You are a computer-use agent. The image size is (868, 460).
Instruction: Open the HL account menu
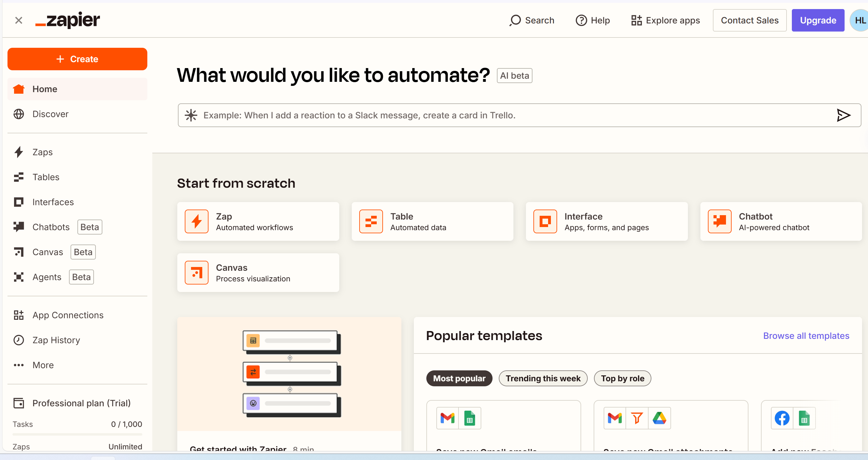coord(859,20)
